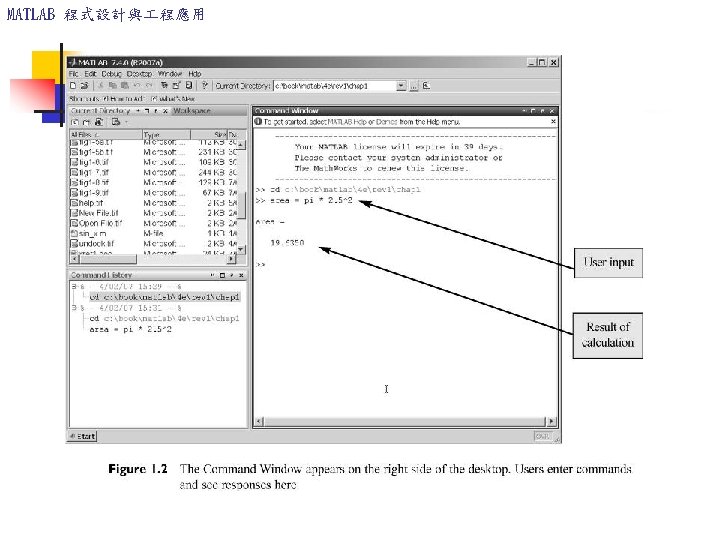Image resolution: width=720 pixels, height=540 pixels.
Task: Click the Cut icon in the toolbar
Action: pyautogui.click(x=101, y=85)
